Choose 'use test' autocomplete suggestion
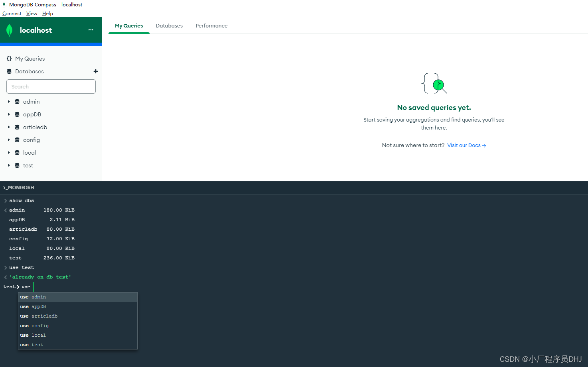588x367 pixels. tap(78, 345)
